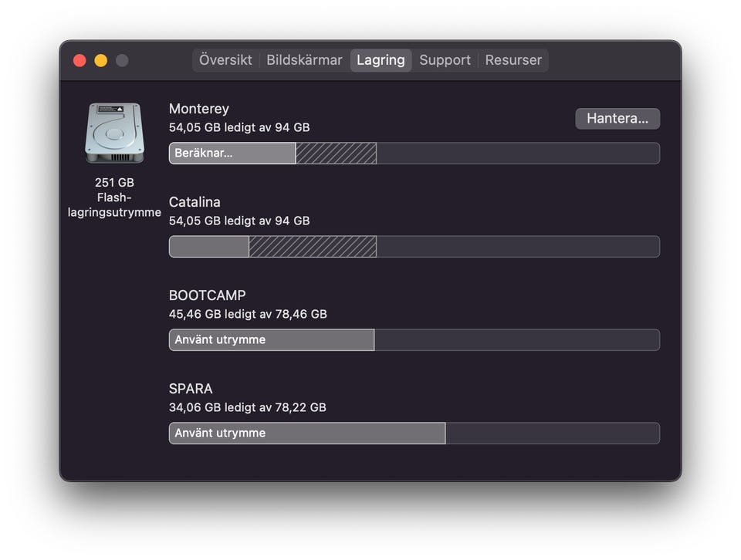Click the Beräknar... segment of Monterey's bar
The height and width of the screenshot is (560, 741).
click(x=232, y=153)
